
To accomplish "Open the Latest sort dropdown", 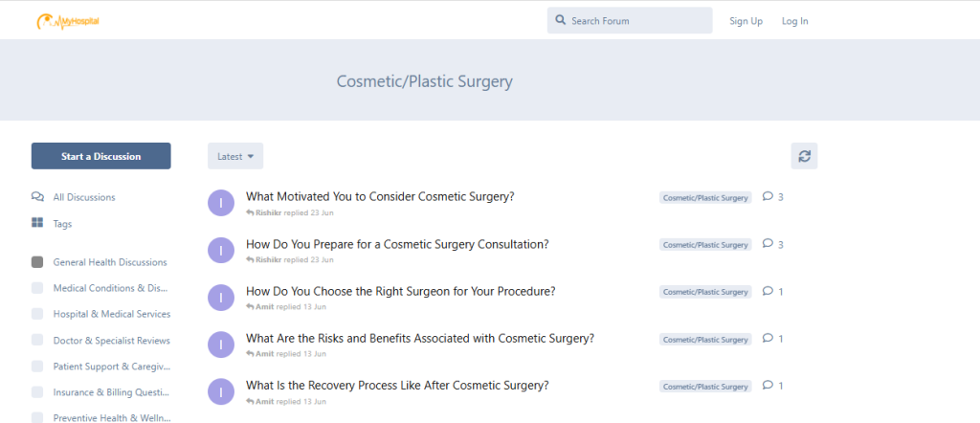I will click(235, 156).
